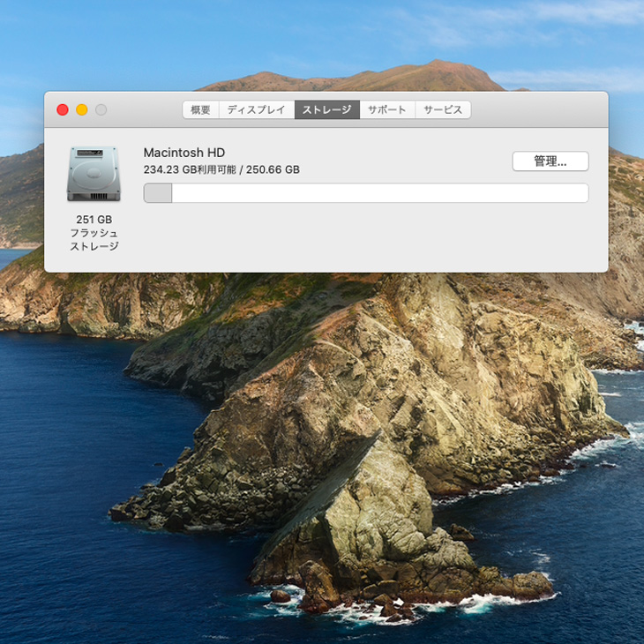Go to the サポート tab
This screenshot has width=644, height=644.
click(x=387, y=110)
